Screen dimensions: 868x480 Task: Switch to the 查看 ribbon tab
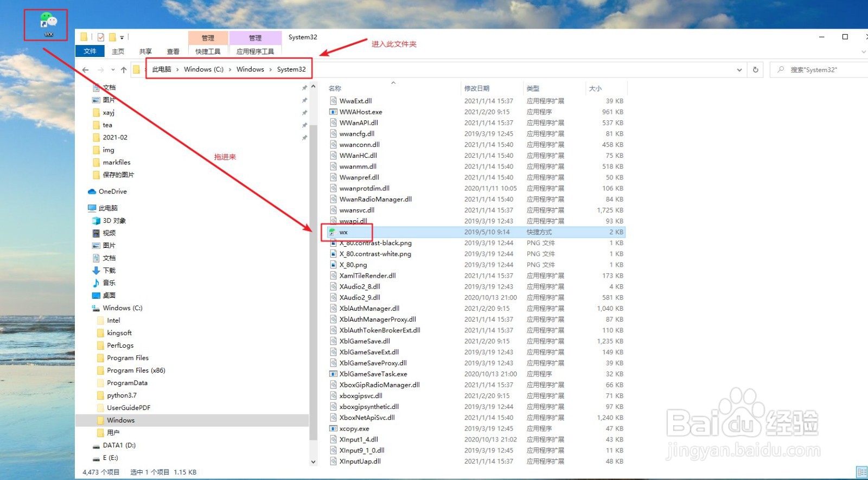tap(173, 52)
